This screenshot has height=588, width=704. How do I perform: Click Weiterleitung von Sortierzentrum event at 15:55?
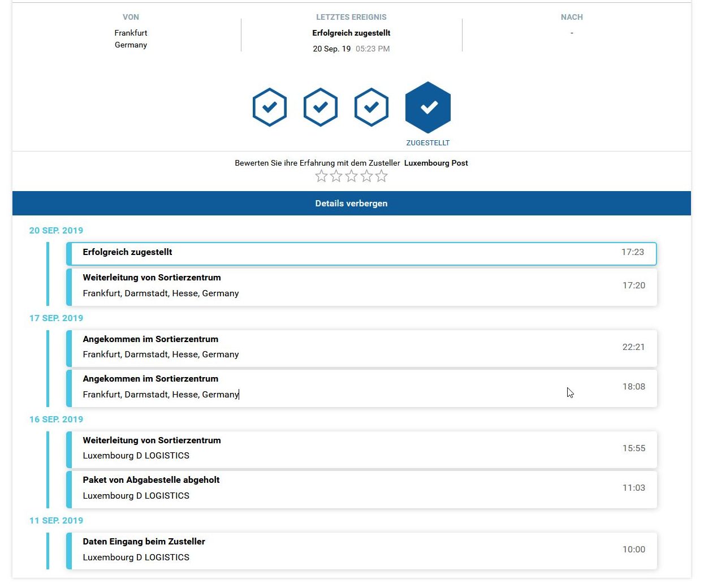(x=361, y=448)
